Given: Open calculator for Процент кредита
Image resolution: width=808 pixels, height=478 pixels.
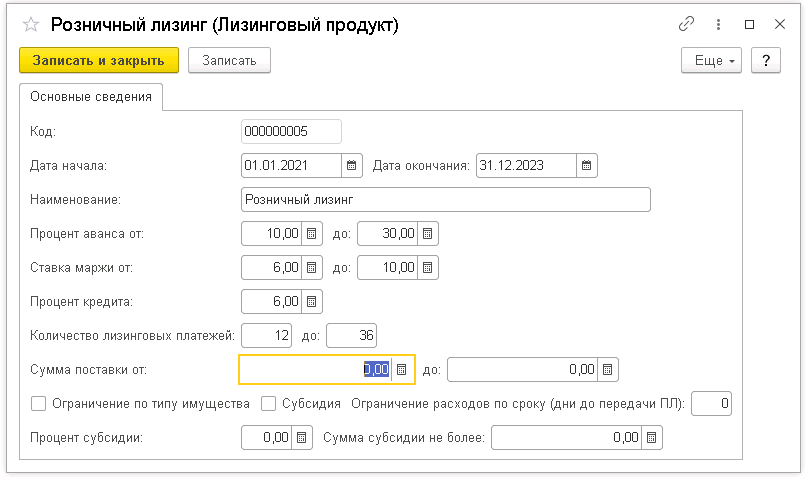Looking at the screenshot, I should [312, 301].
